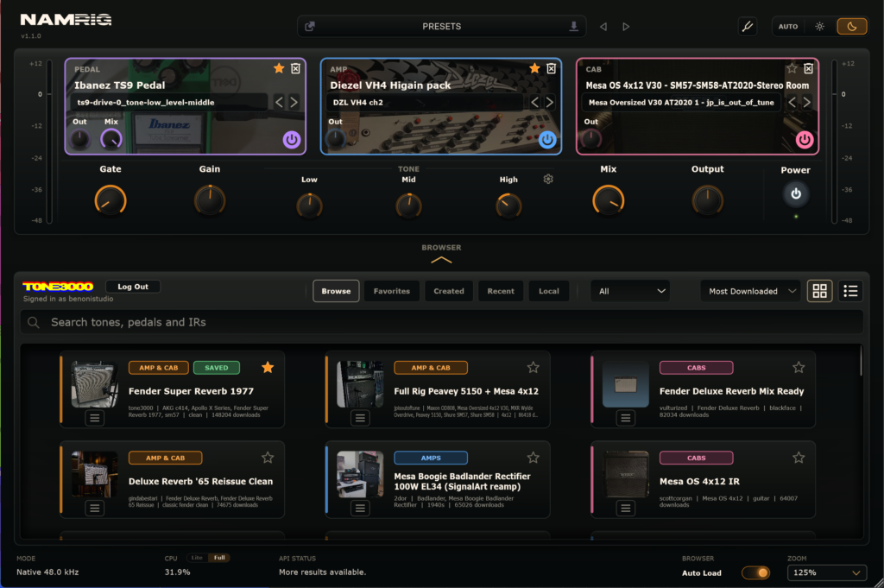Select AUTO theme mode
Screen dimensions: 884x588
tap(788, 27)
